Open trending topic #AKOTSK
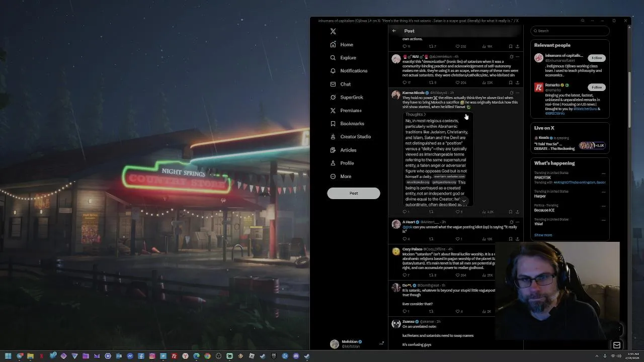 click(x=543, y=177)
